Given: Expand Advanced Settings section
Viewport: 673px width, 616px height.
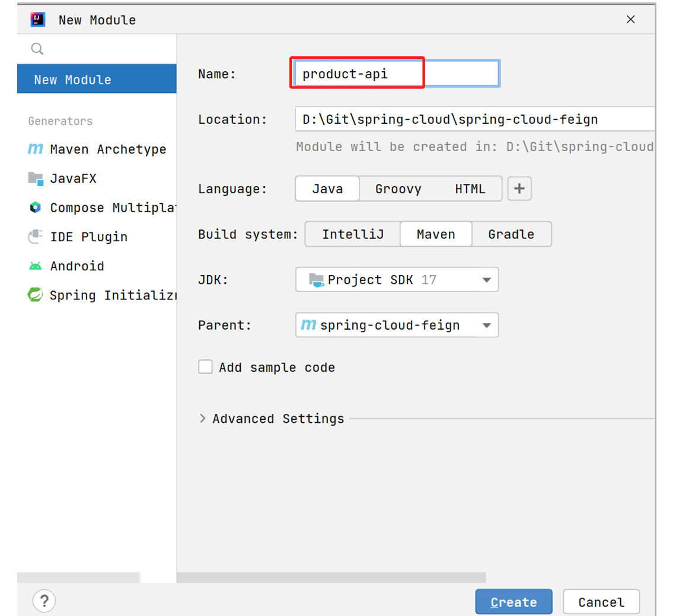Looking at the screenshot, I should 203,419.
